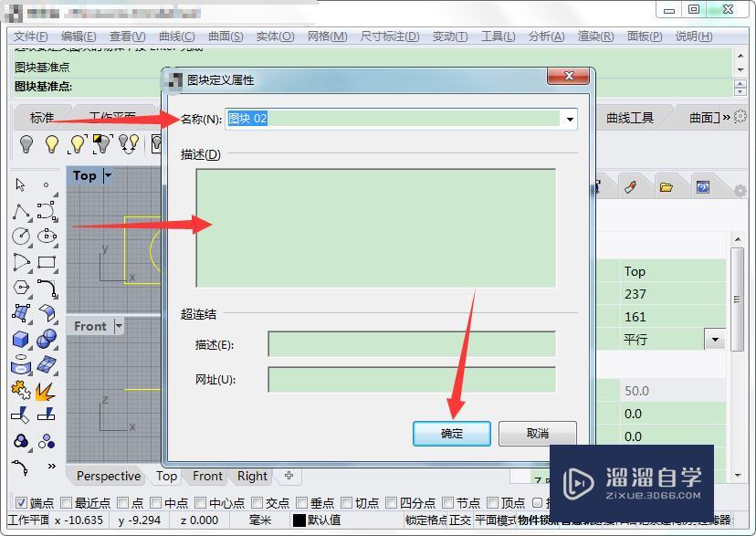The height and width of the screenshot is (536, 756).
Task: Select the single point tool
Action: coord(47,184)
